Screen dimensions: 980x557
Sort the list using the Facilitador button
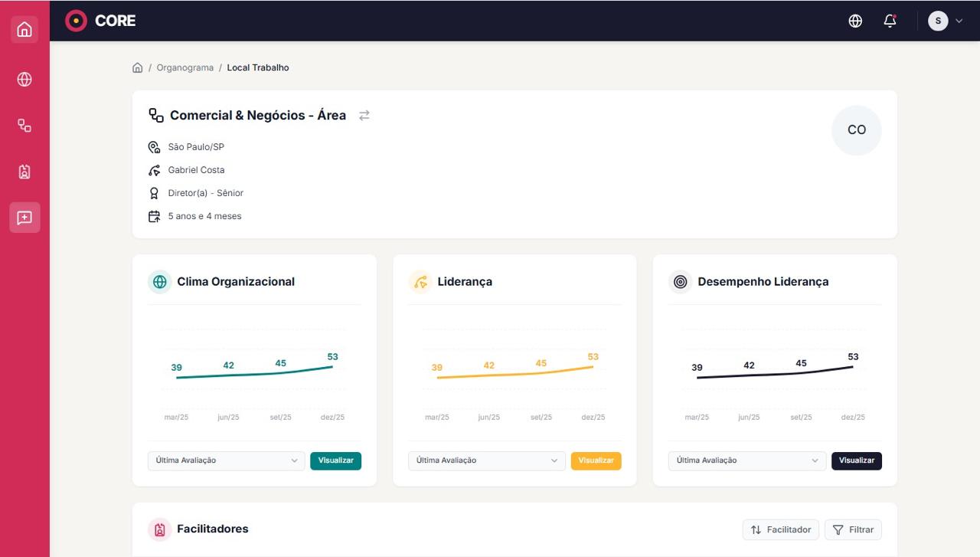click(x=780, y=529)
